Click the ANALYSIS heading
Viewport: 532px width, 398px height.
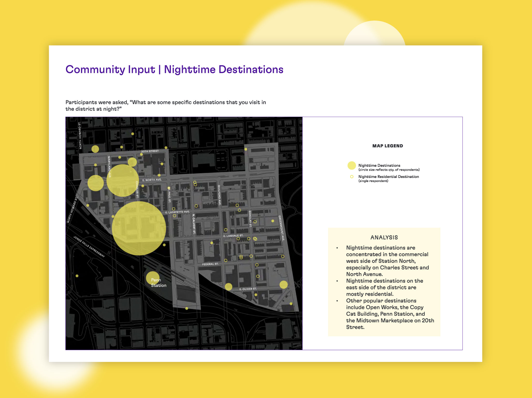[384, 237]
